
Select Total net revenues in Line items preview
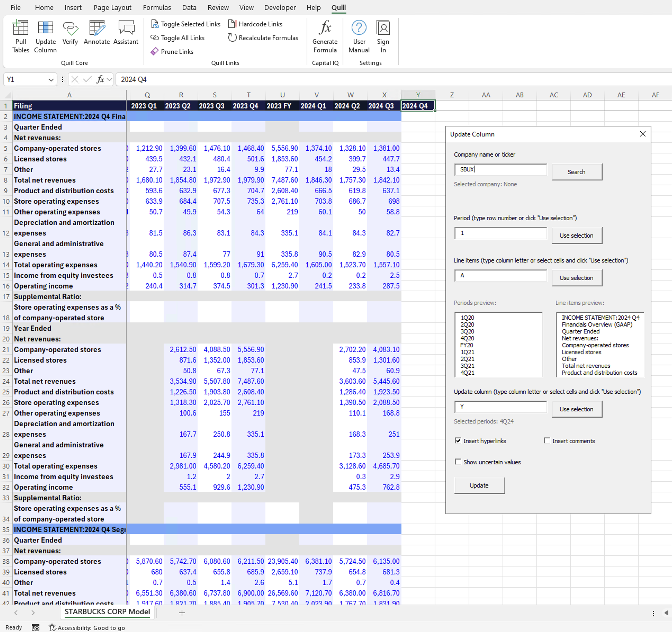(x=586, y=366)
